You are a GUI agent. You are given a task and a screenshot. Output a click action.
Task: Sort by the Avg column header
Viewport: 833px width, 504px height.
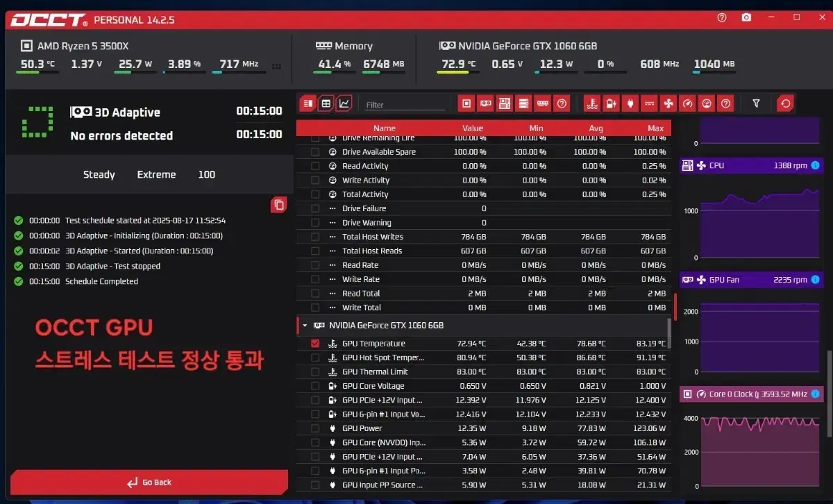pos(596,128)
